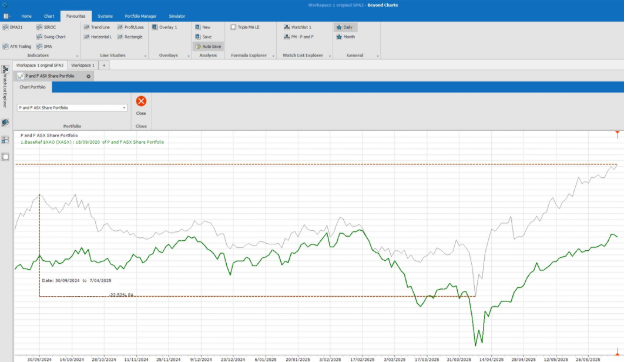Click the 17/02/2025 date axis label
This screenshot has height=362, width=626.
(362, 360)
